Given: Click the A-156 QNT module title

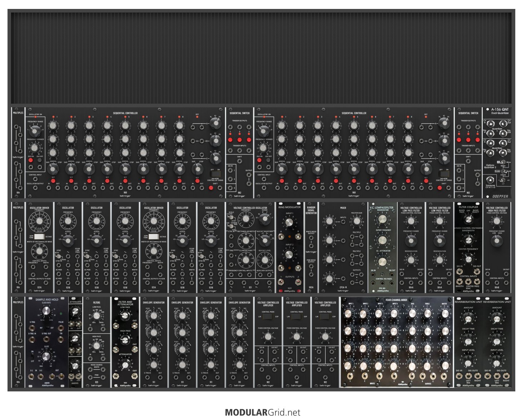Looking at the screenshot, I should tap(500, 110).
